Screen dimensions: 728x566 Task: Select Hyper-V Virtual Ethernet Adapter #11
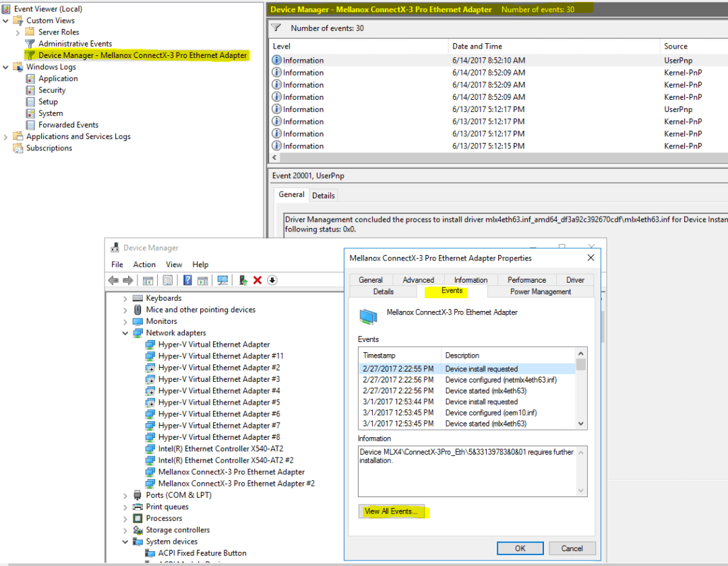tap(220, 356)
